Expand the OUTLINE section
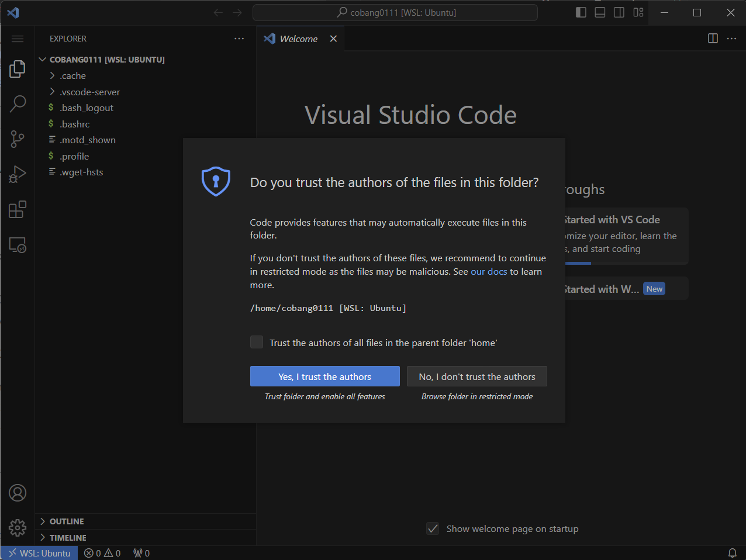The height and width of the screenshot is (560, 746). coord(145,521)
